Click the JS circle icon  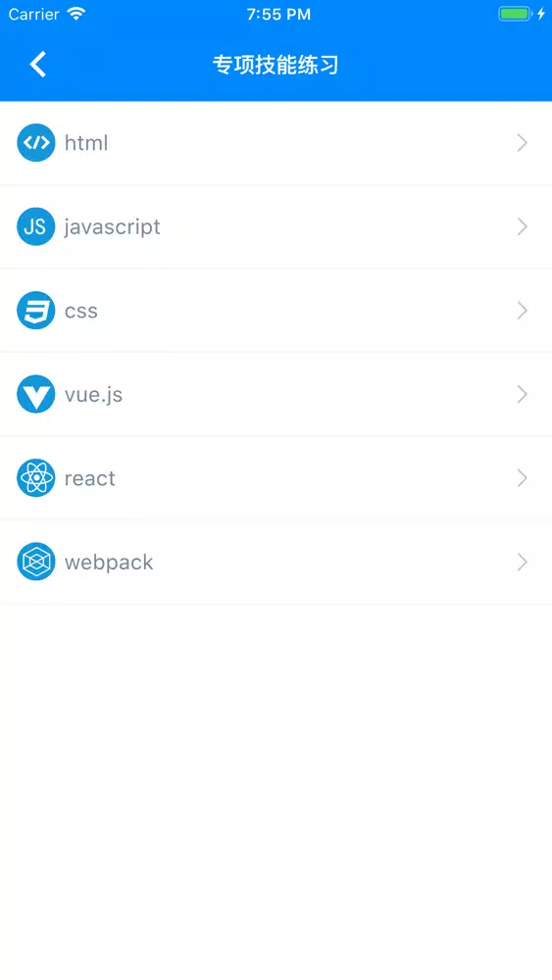coord(35,226)
